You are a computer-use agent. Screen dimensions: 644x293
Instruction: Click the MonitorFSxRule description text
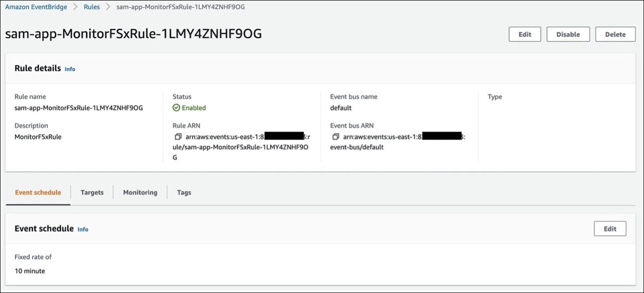[x=38, y=137]
